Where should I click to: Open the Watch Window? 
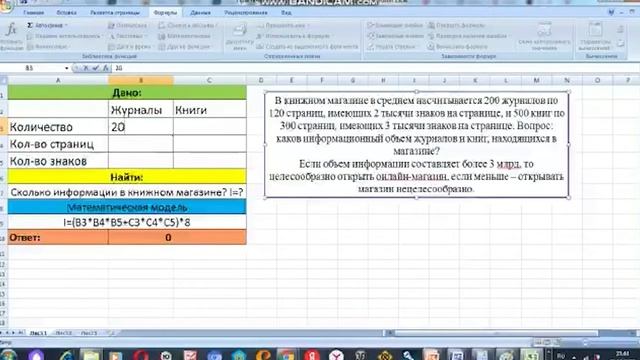(x=544, y=36)
